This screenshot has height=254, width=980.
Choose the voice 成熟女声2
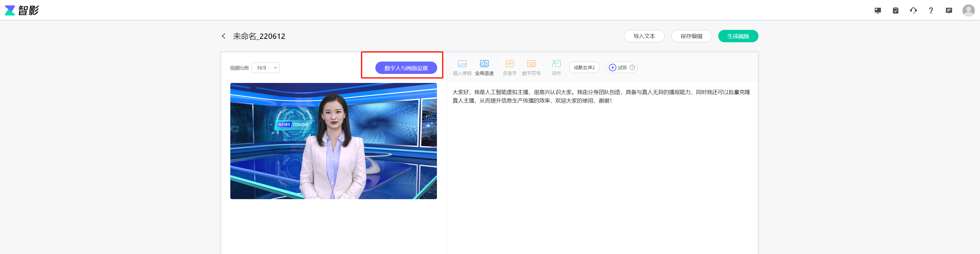tap(584, 68)
